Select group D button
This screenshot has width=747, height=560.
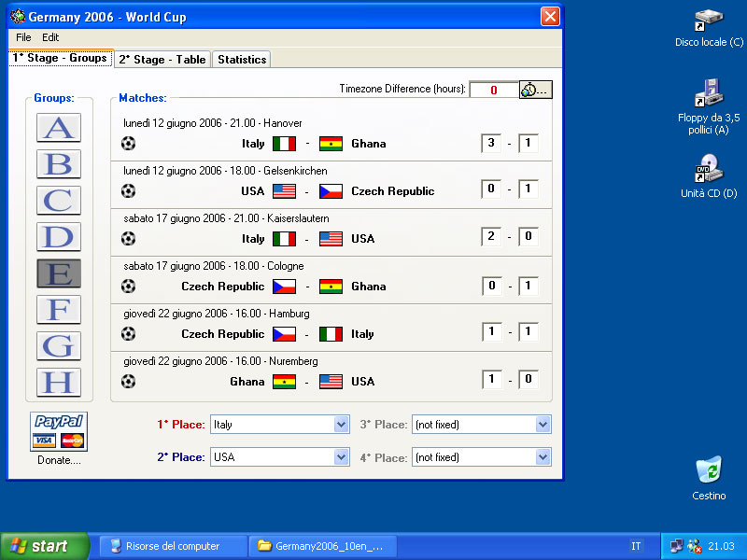coord(59,237)
